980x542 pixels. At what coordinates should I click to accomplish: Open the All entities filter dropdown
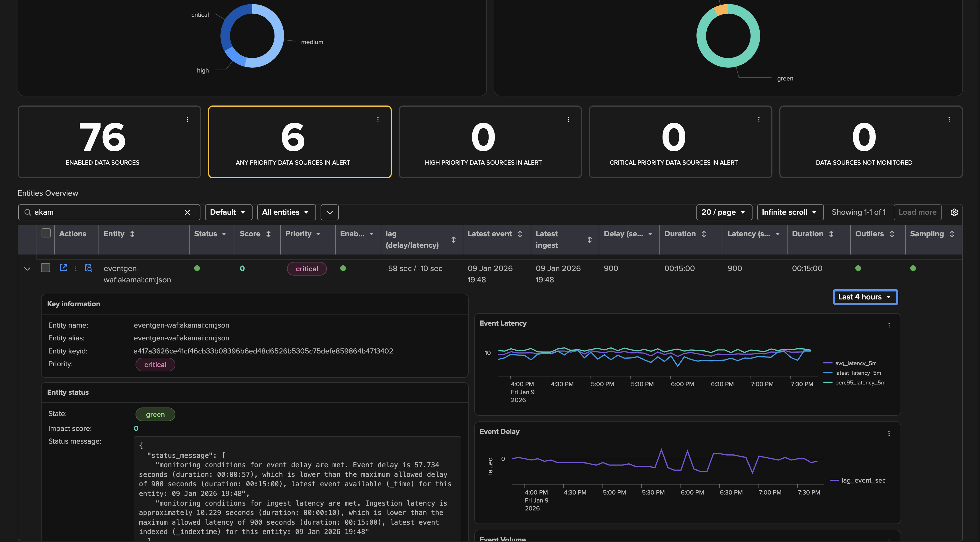(286, 212)
